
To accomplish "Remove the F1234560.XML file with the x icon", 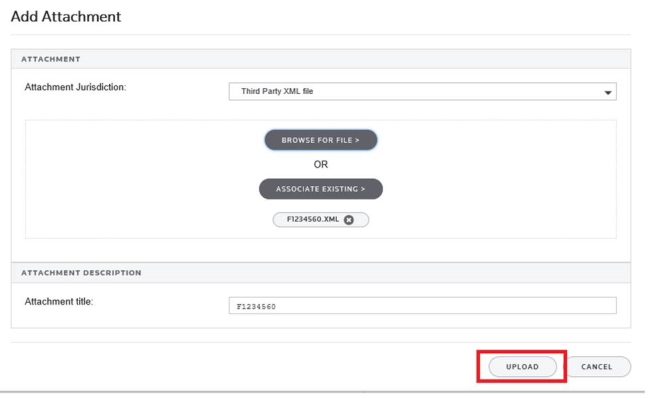I will [349, 220].
